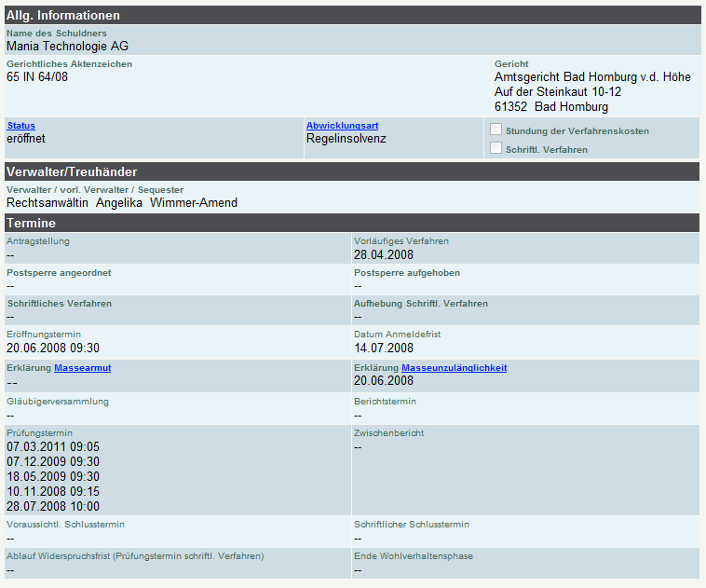Click the Berichtstermin label
The image size is (706, 588).
pyautogui.click(x=385, y=402)
